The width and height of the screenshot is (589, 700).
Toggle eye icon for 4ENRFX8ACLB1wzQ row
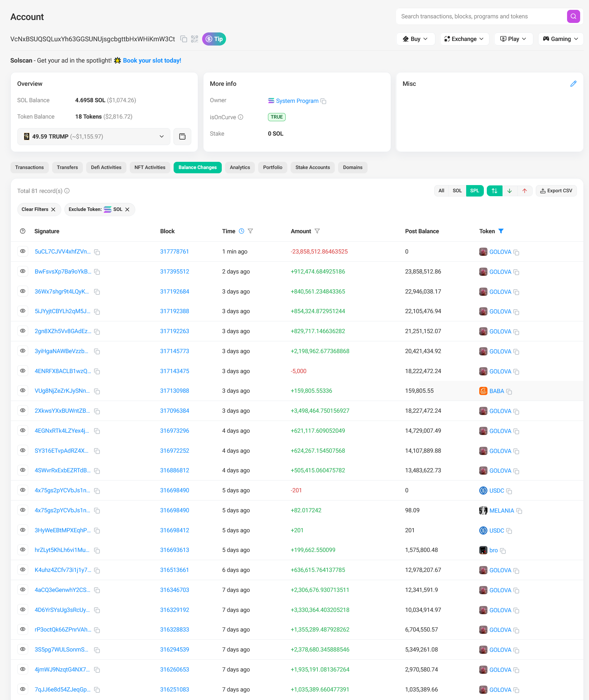pos(23,371)
